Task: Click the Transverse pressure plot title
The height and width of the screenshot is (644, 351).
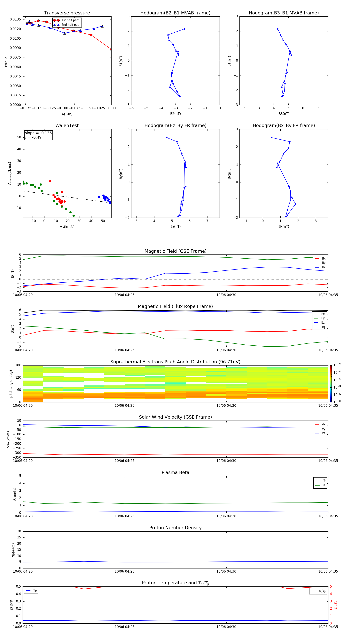Action: coord(67,13)
